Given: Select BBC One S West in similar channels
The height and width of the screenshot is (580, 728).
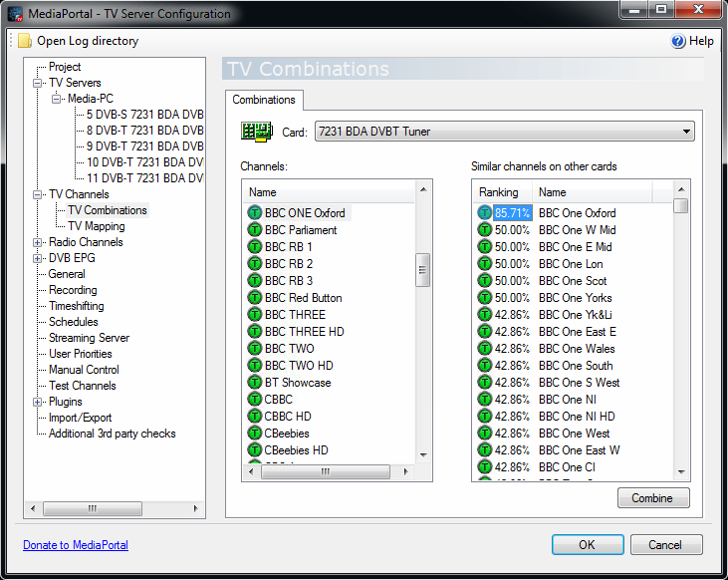Looking at the screenshot, I should 579,383.
